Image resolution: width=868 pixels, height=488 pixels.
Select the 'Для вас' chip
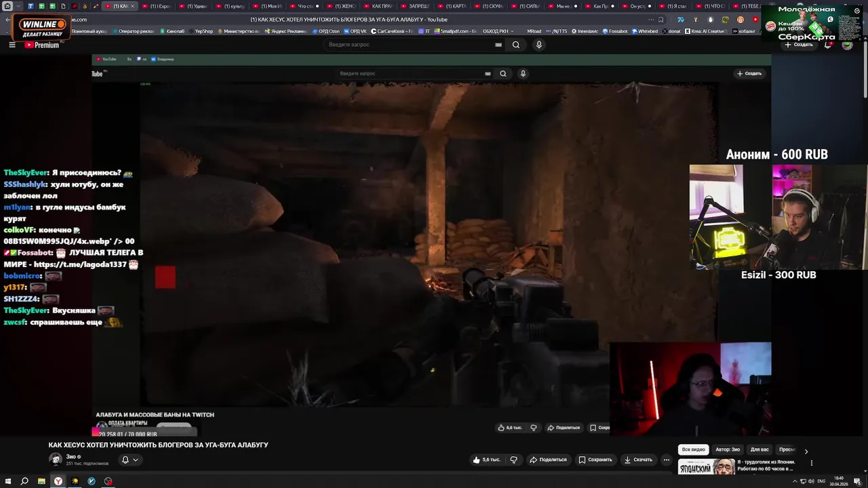[x=759, y=449]
